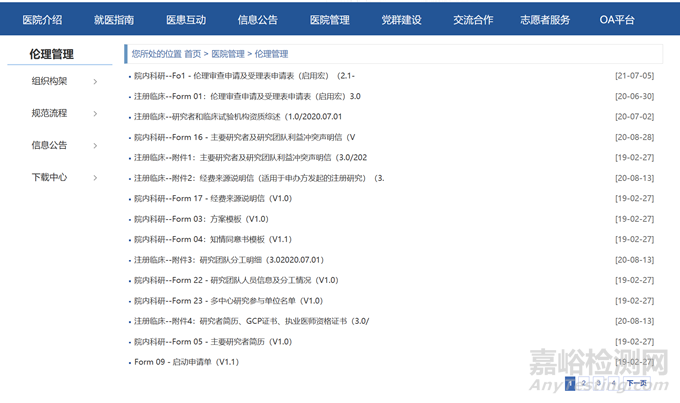
Task: Jump to page 4 in pagination
Action: coord(613,382)
